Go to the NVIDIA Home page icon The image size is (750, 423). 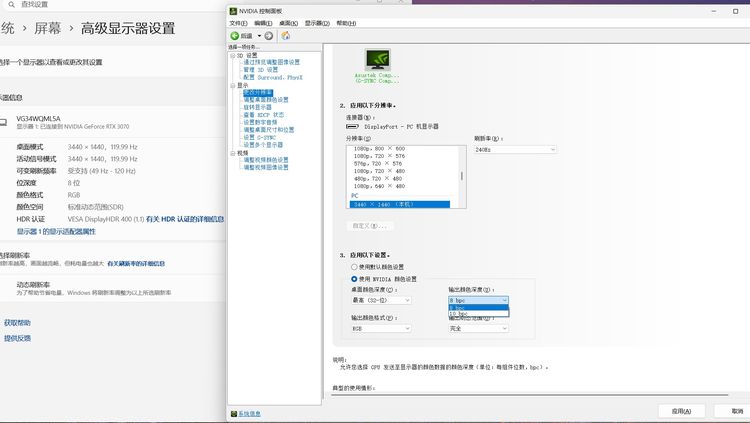pyautogui.click(x=286, y=36)
